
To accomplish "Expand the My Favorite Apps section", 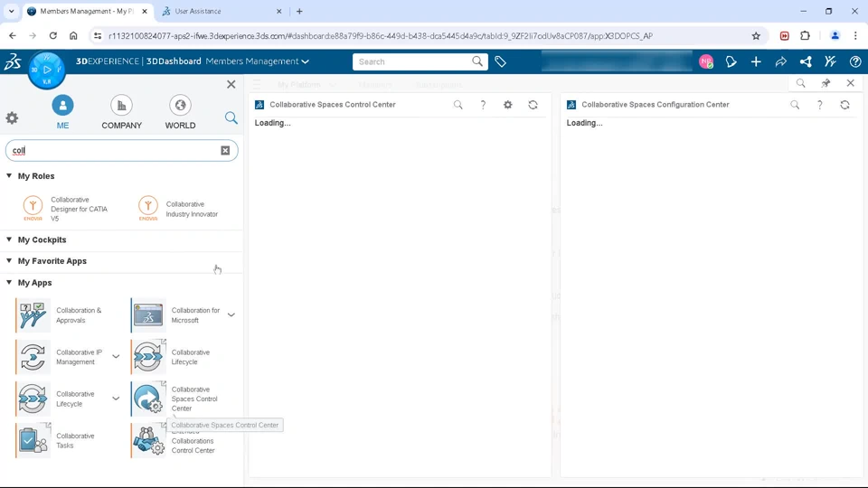I will pyautogui.click(x=9, y=260).
